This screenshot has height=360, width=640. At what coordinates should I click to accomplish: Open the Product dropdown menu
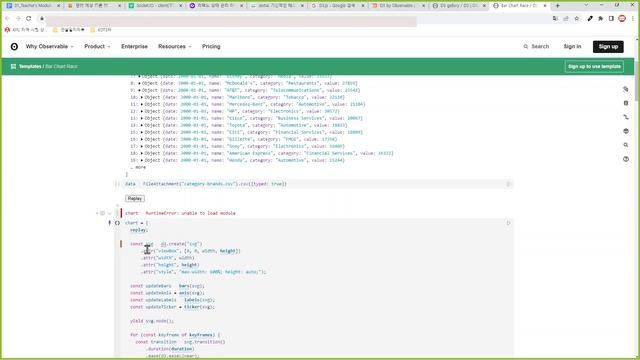[97, 47]
